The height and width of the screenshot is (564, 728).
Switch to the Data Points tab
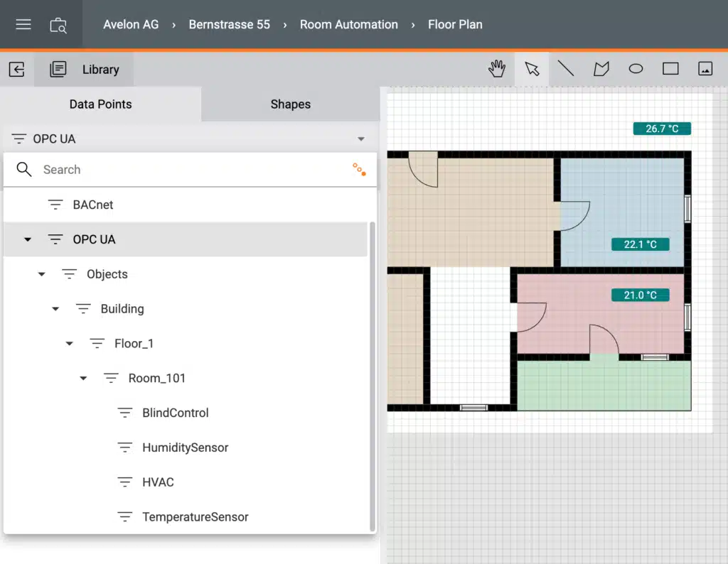click(100, 104)
